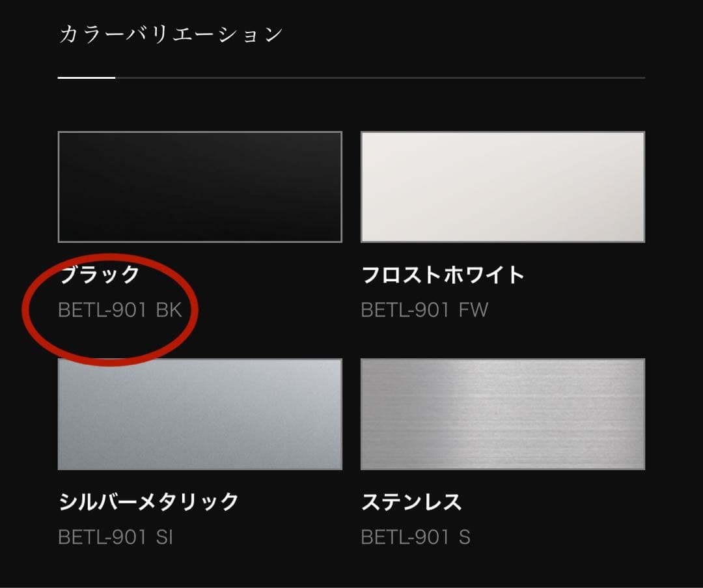The image size is (703, 588).
Task: Click the 'BK' suffix of the black model code
Action: point(169,310)
